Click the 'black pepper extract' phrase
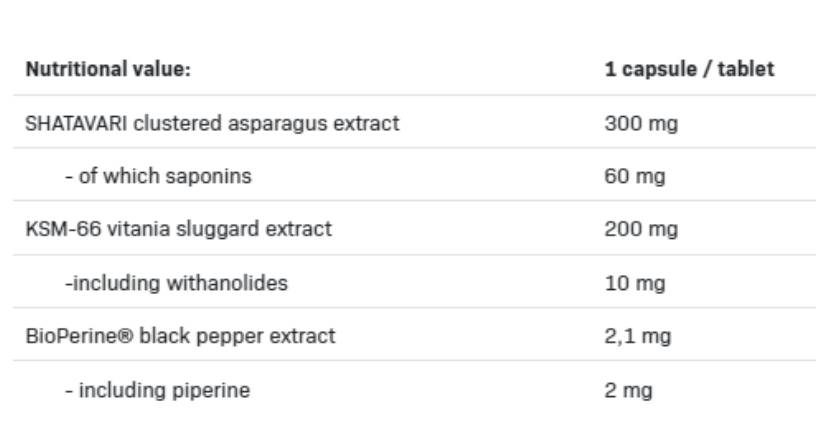 tap(237, 336)
